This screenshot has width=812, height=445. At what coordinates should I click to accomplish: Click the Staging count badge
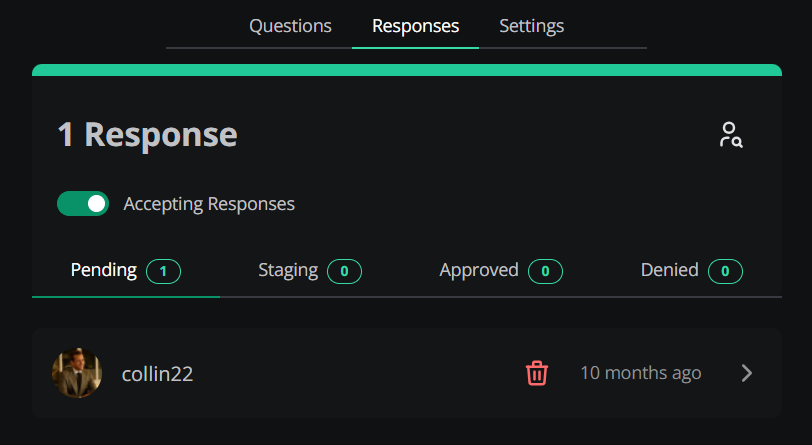pos(344,271)
